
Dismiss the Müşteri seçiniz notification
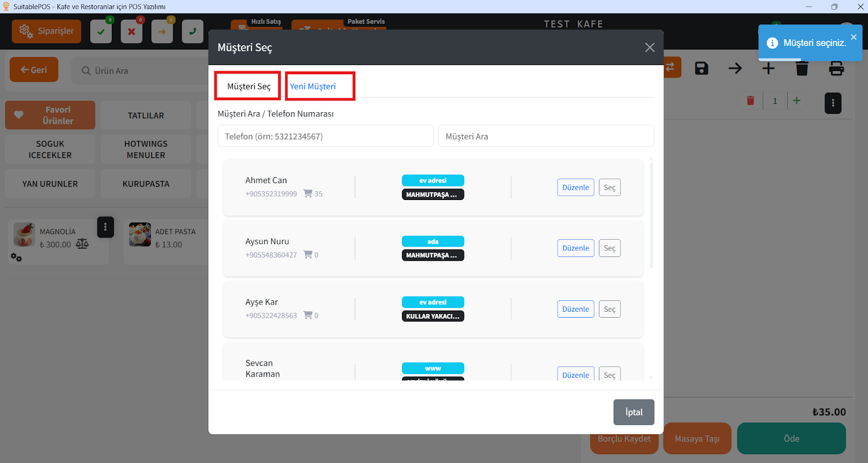[853, 37]
